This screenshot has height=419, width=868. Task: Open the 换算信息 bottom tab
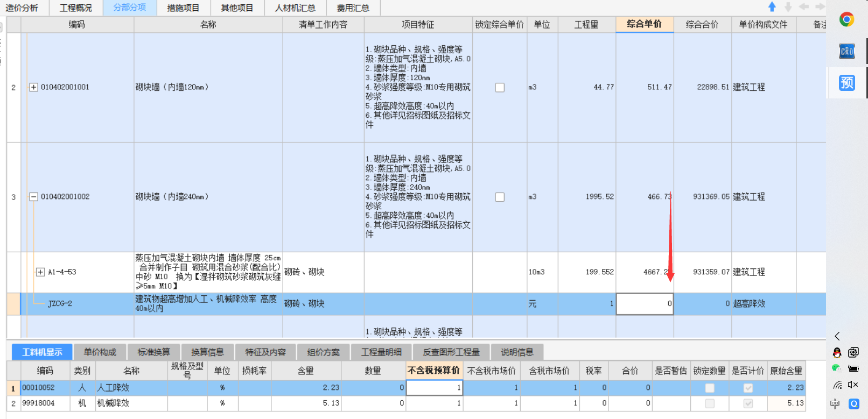tap(208, 352)
